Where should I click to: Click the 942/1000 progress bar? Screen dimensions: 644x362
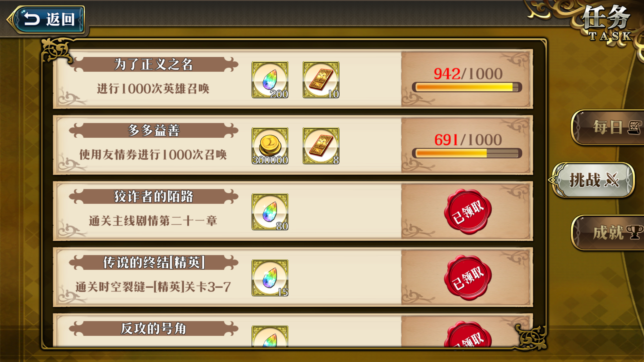(467, 87)
